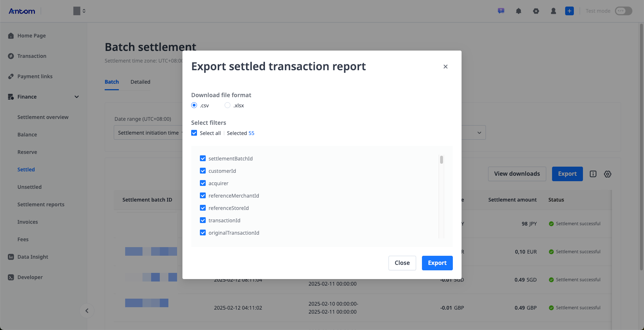Uncheck the customerId filter

pos(203,171)
